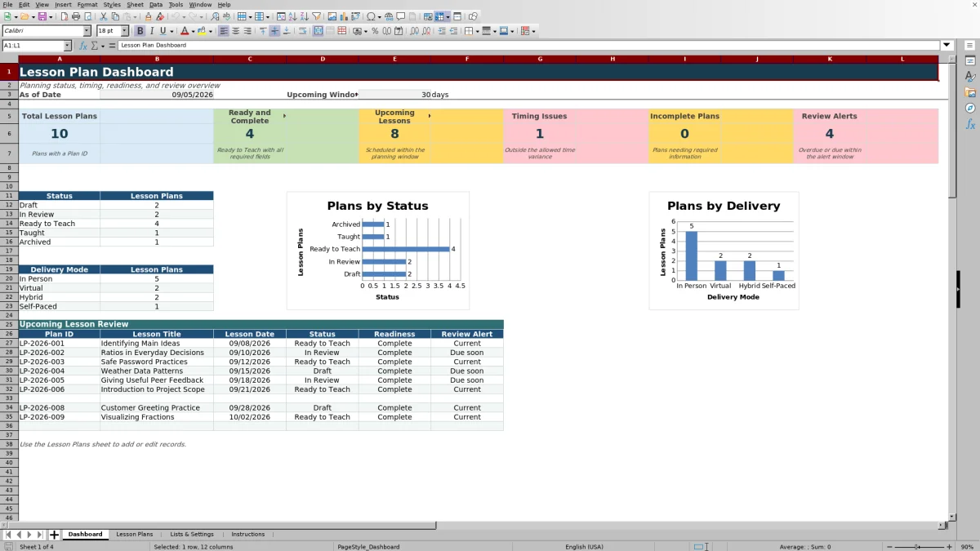Screen dimensions: 980x551
Task: Click the Insert Image icon
Action: (x=332, y=16)
